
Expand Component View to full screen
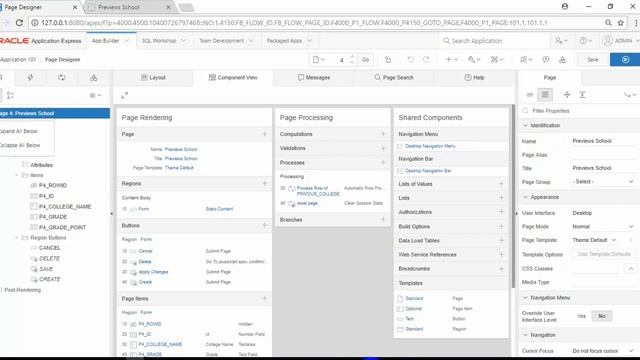(124, 96)
